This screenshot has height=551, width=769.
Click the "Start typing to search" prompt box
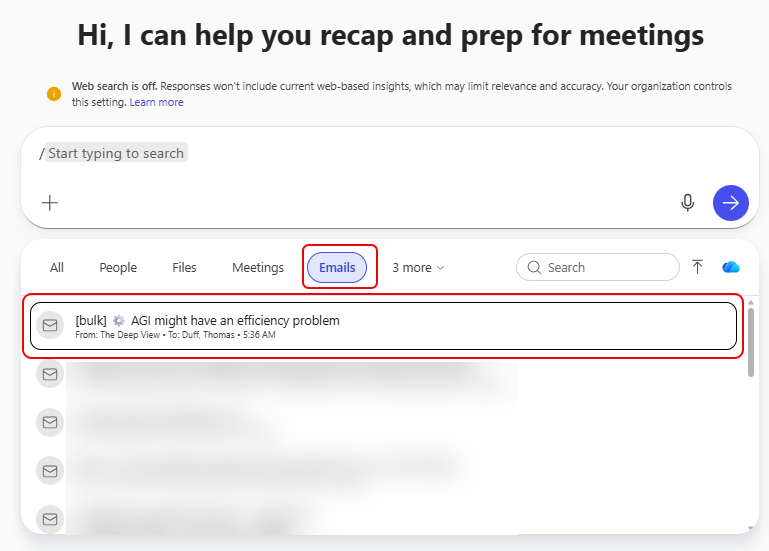[x=116, y=153]
